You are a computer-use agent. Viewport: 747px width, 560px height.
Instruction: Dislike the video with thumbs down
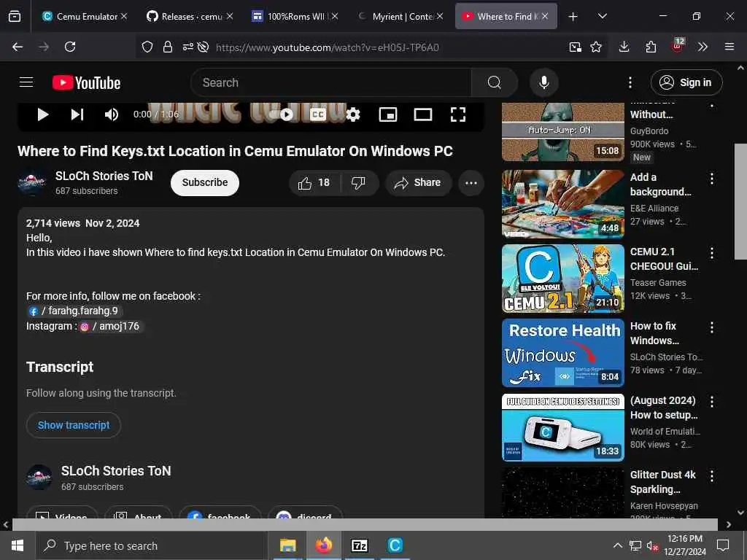tap(358, 182)
